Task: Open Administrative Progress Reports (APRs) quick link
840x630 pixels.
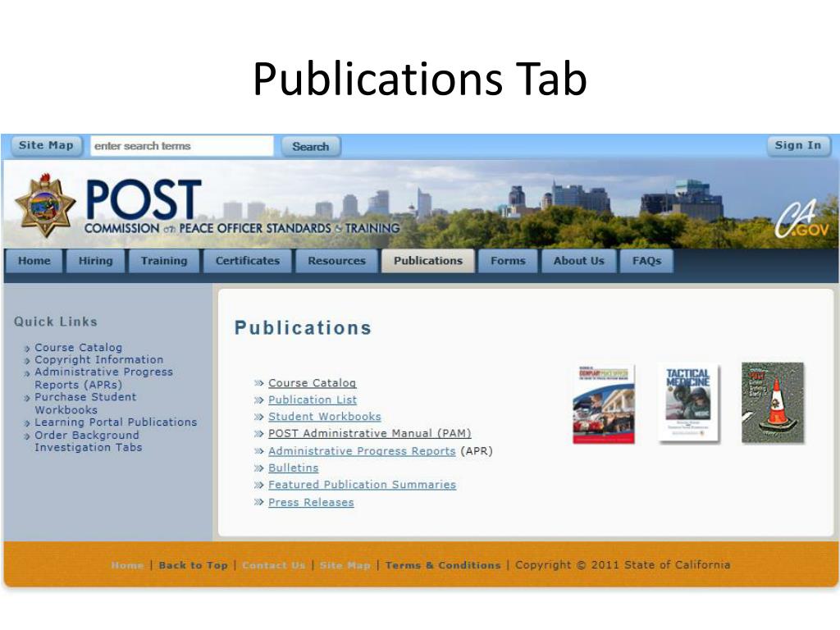Action: tap(104, 378)
